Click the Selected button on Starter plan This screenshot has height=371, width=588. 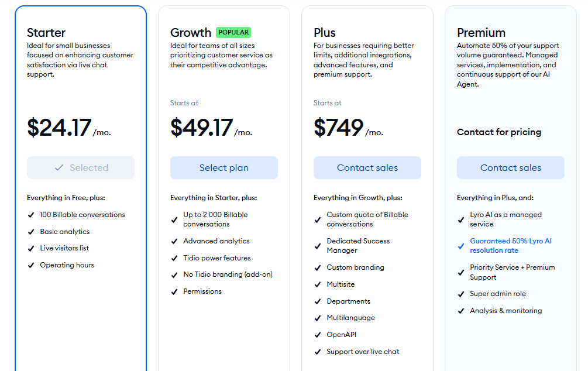81,168
